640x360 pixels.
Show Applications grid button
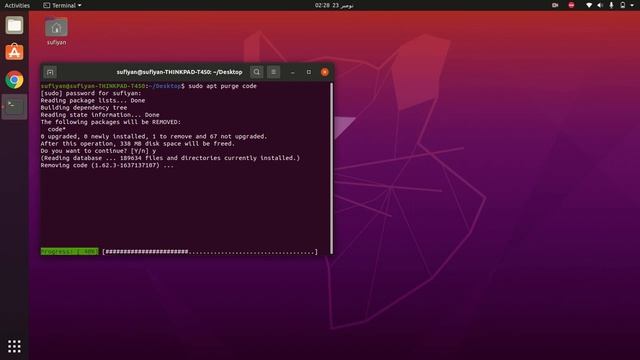[14, 346]
